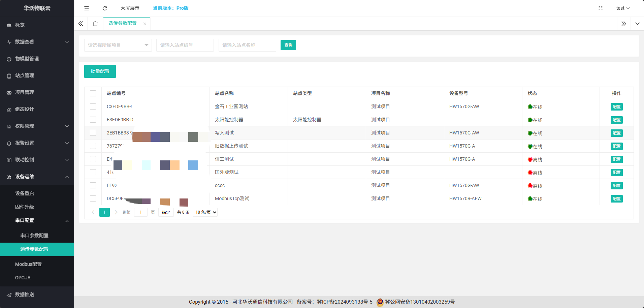Viewport: 644px width, 308px height.
Task: Select 串口参数配置 menu item
Action: tap(34, 236)
